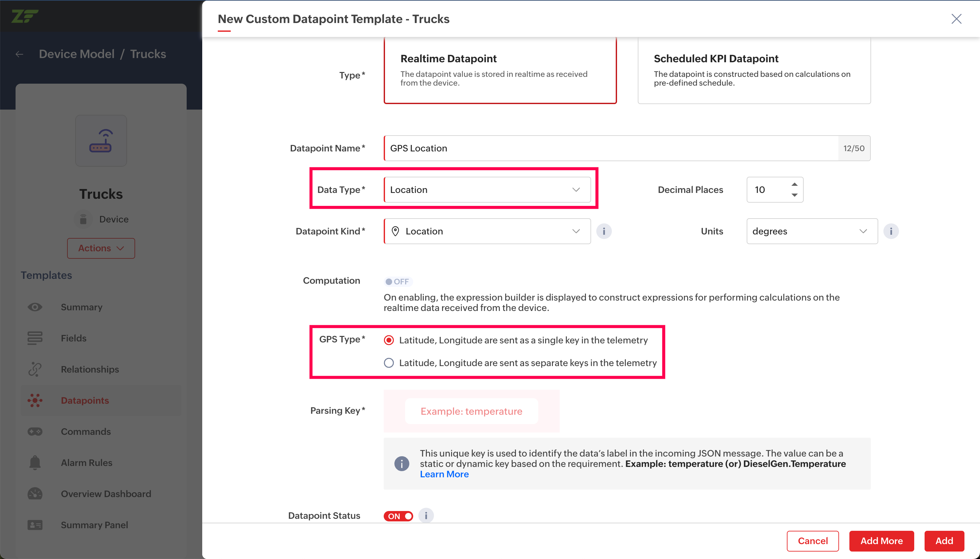Image resolution: width=980 pixels, height=559 pixels.
Task: Click the info icon beside Datapoint Kind
Action: pyautogui.click(x=603, y=231)
